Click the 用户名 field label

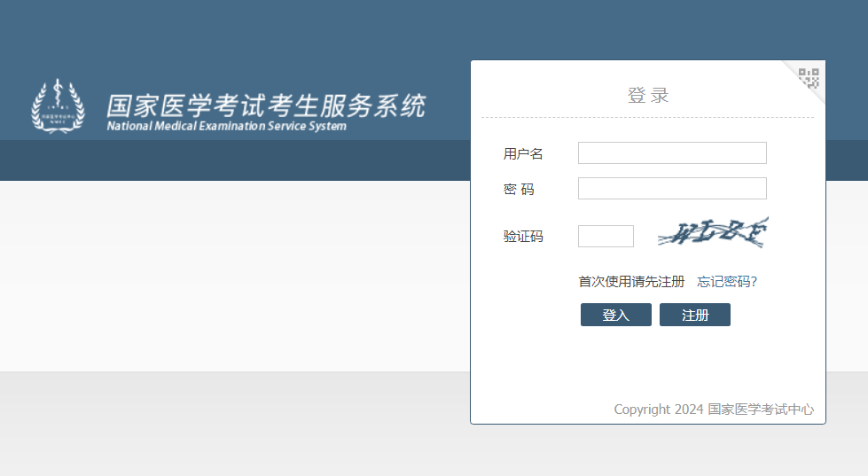click(x=523, y=154)
